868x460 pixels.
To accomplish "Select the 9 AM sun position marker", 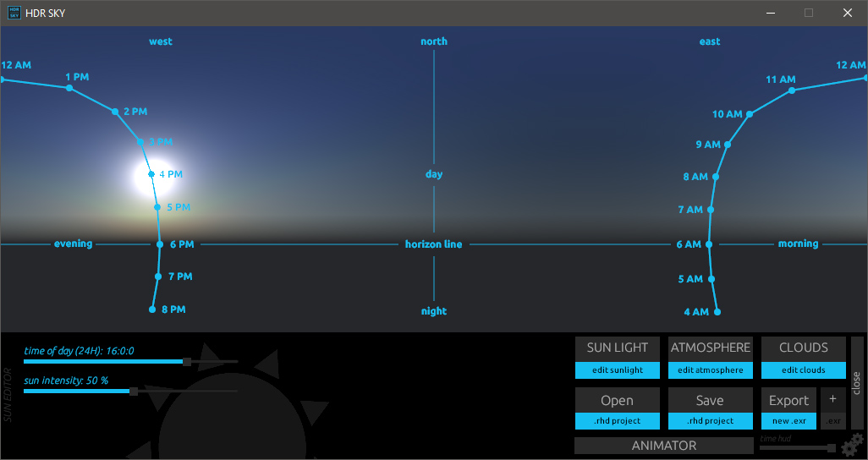I will (728, 145).
